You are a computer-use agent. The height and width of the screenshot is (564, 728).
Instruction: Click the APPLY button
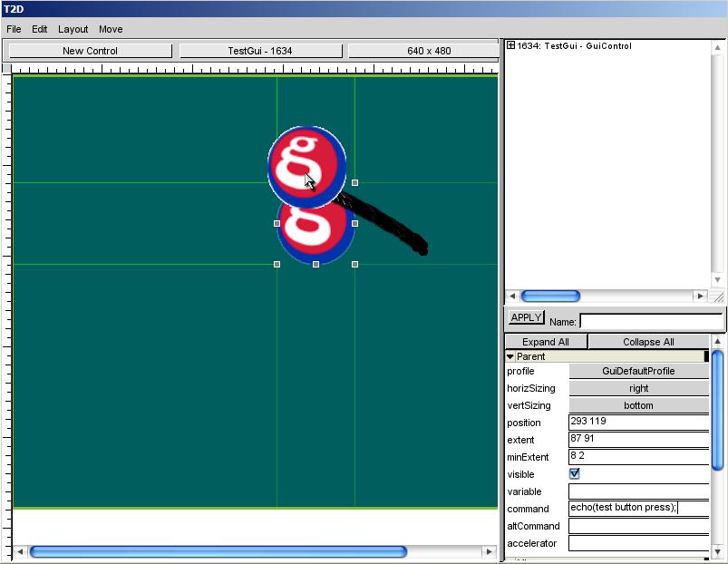point(526,317)
